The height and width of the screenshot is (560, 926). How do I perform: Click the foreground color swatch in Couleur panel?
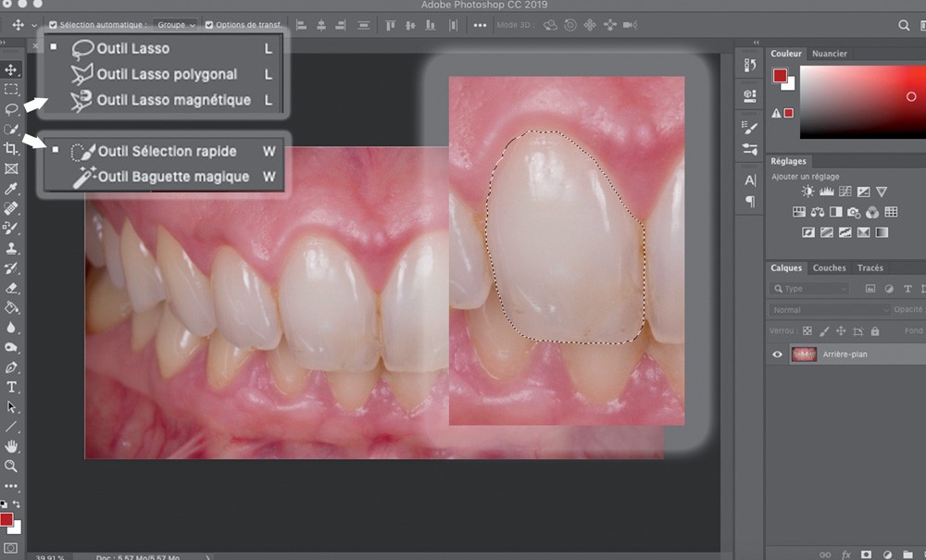(x=780, y=76)
